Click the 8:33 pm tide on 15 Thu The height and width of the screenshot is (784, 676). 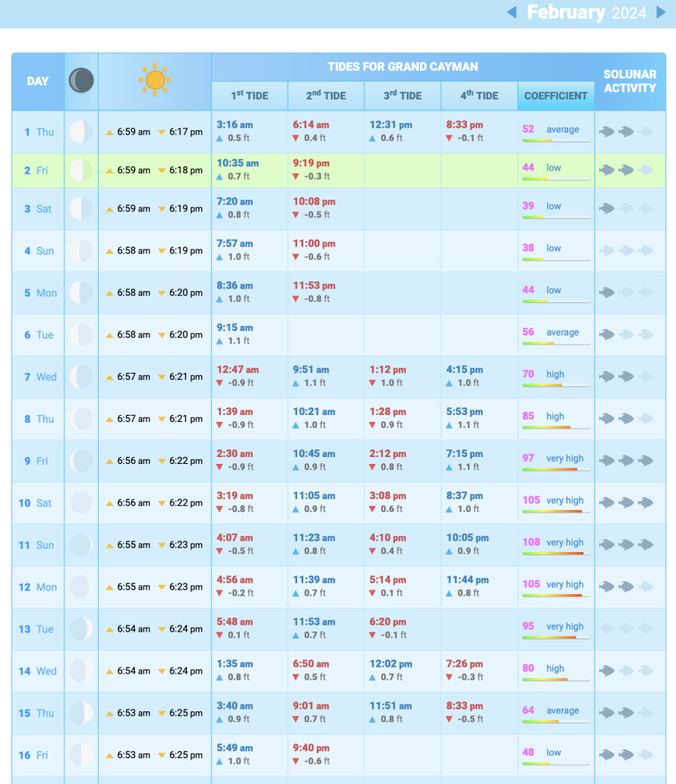click(464, 706)
